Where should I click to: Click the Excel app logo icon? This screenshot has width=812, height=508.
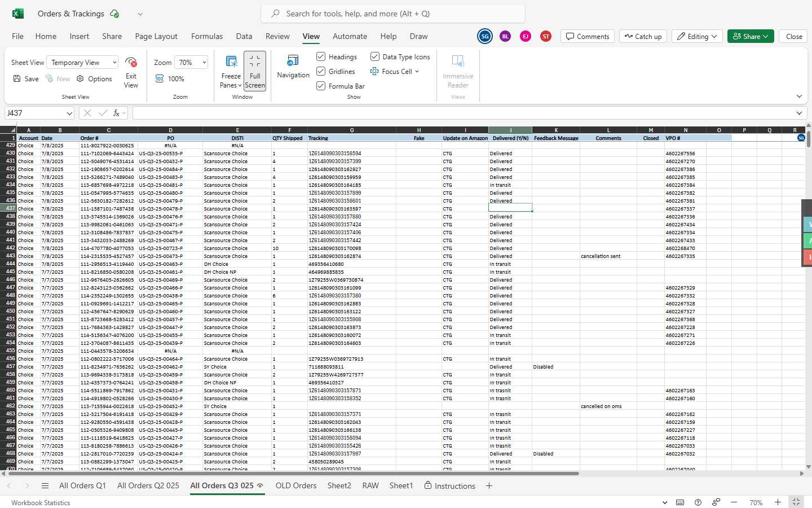18,14
